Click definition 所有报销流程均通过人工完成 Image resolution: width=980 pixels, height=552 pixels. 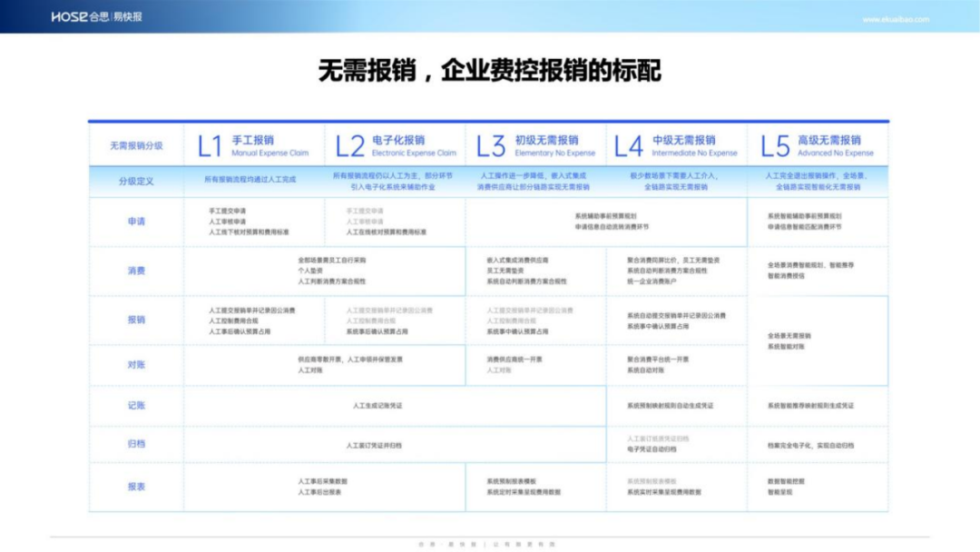click(250, 180)
